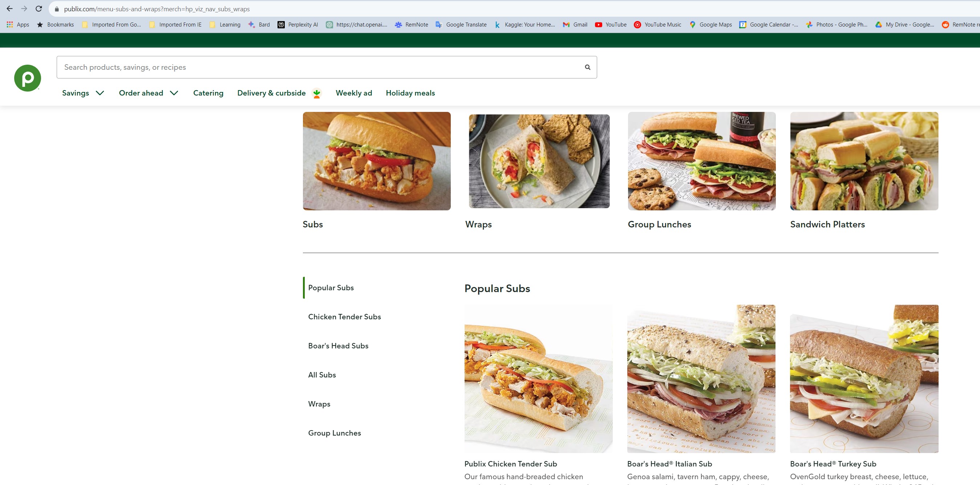Click the padlock site info icon
This screenshot has width=980, height=485.
click(57, 9)
